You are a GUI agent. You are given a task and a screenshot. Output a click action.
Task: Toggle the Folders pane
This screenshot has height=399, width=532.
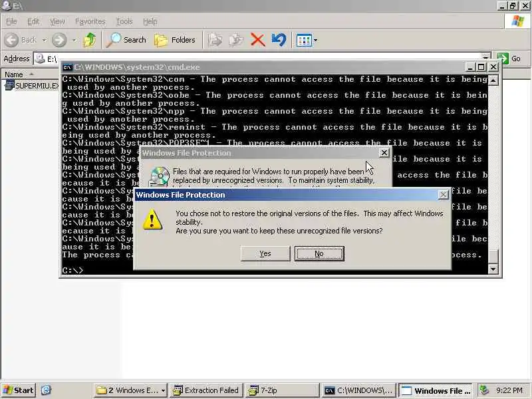175,40
